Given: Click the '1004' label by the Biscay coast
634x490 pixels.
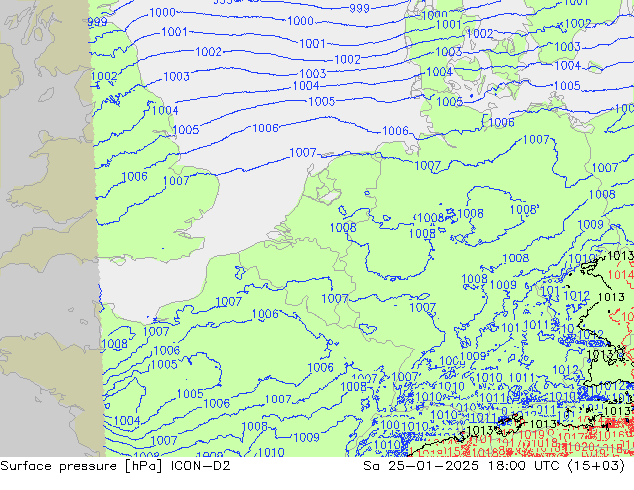Looking at the screenshot, I should tap(127, 420).
